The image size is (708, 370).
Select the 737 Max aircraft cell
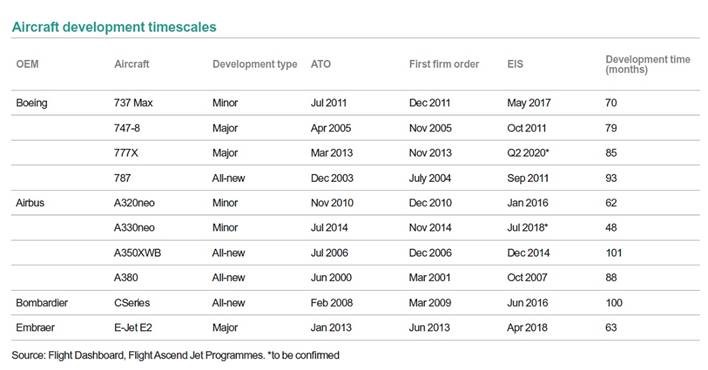click(133, 103)
